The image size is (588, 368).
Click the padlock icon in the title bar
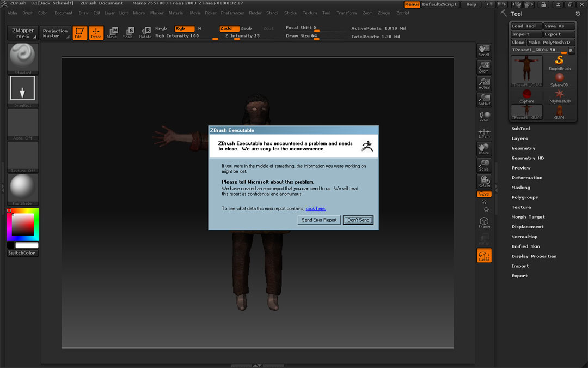(543, 4)
